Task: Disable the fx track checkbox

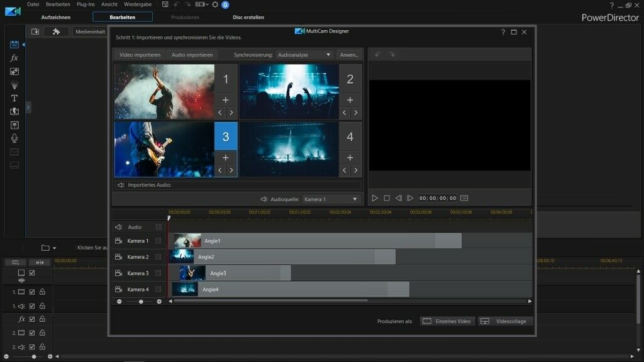Action: click(32, 319)
